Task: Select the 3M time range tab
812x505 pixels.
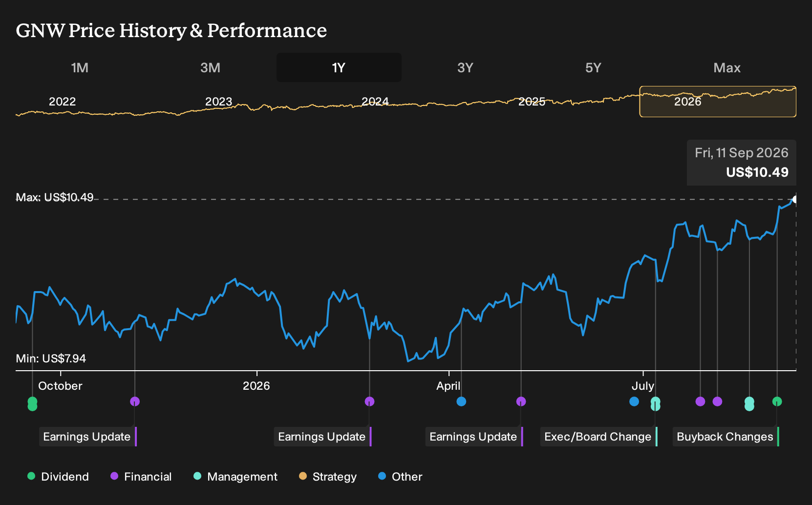Action: click(x=210, y=67)
